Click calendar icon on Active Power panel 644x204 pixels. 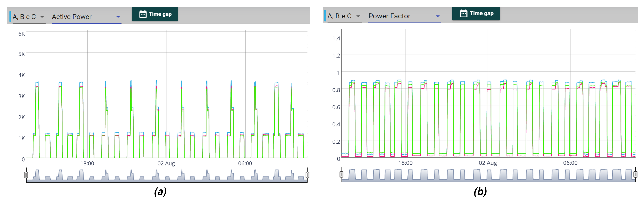[143, 14]
